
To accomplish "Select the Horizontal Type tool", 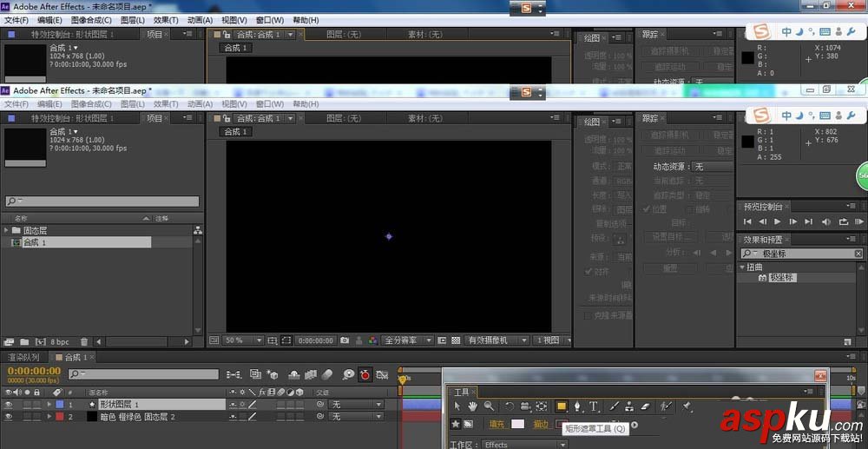I will pos(594,406).
